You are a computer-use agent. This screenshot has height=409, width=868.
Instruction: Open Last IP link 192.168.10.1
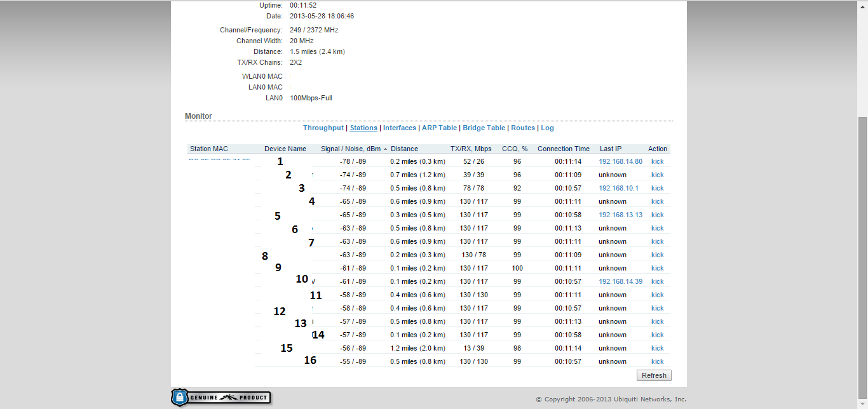(x=618, y=188)
